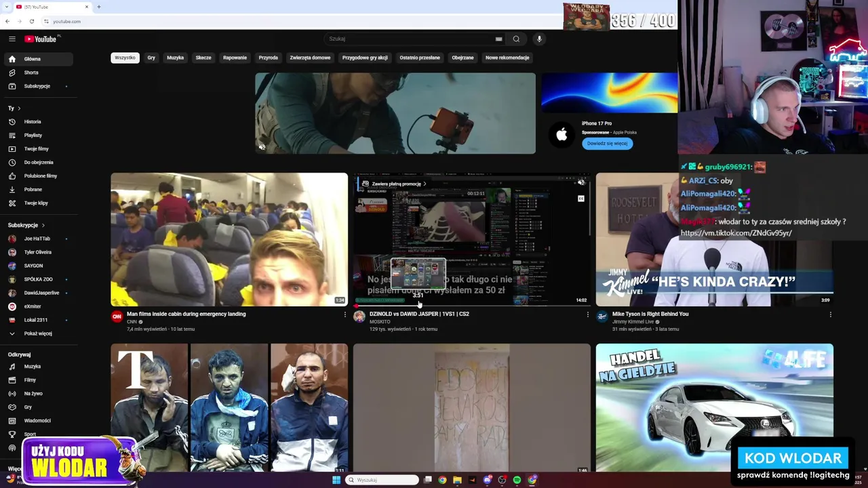
Task: Go back in the browser
Action: (7, 21)
